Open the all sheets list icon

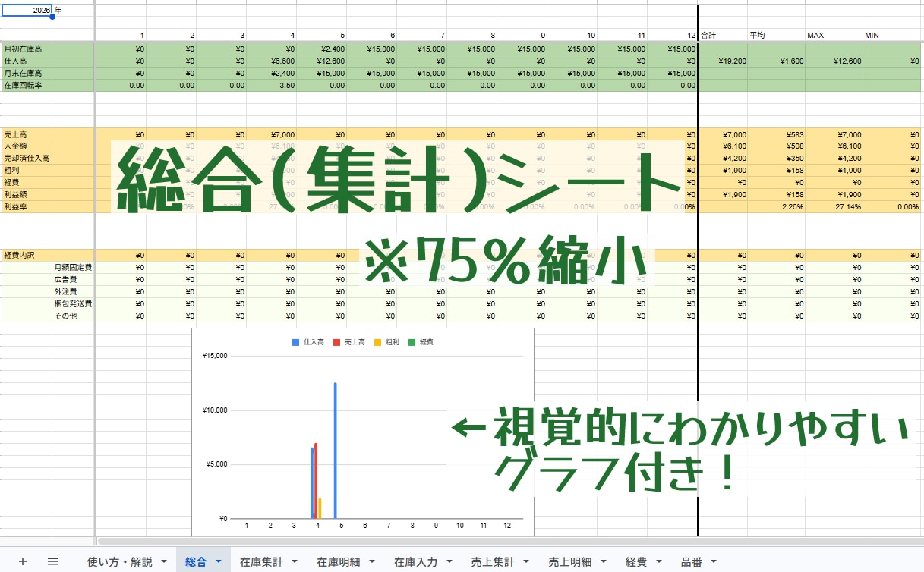click(53, 561)
